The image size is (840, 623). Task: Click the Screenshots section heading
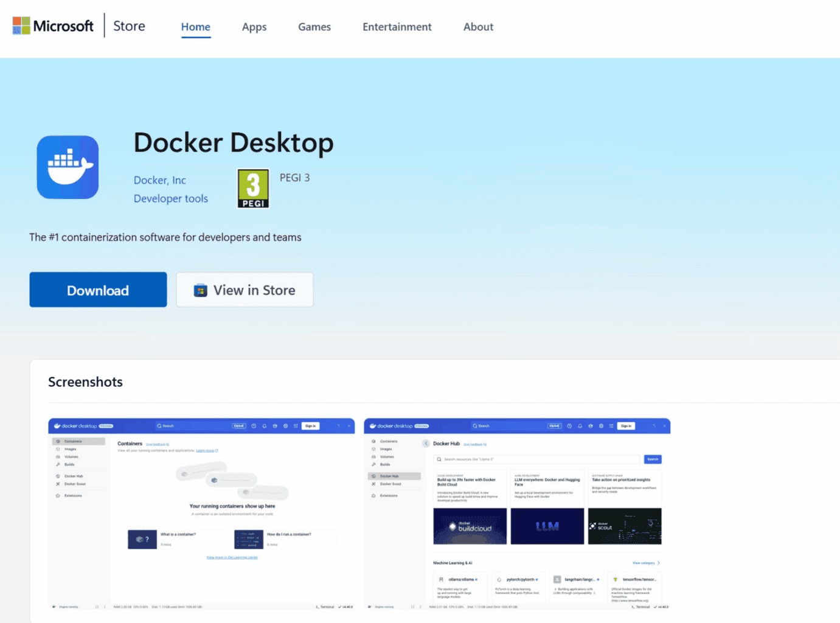coord(85,382)
